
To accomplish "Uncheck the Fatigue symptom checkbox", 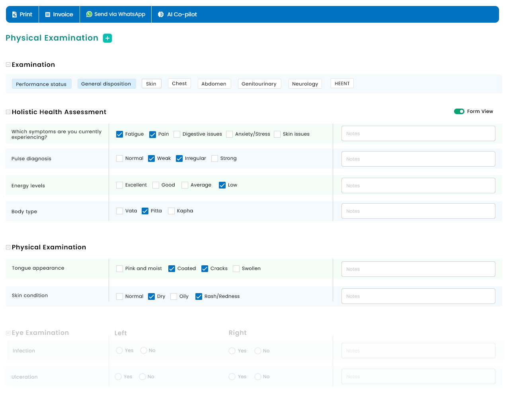I will 119,134.
